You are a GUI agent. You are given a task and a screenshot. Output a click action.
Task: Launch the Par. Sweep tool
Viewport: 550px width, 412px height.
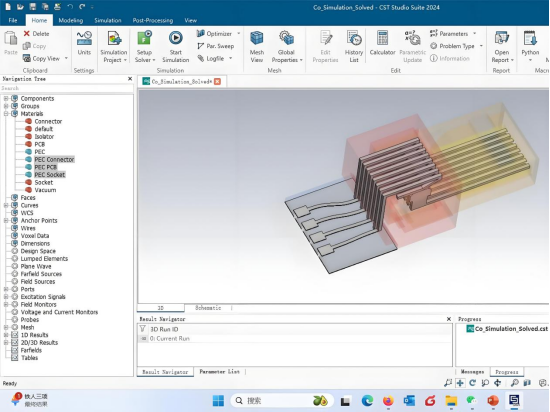pyautogui.click(x=215, y=46)
